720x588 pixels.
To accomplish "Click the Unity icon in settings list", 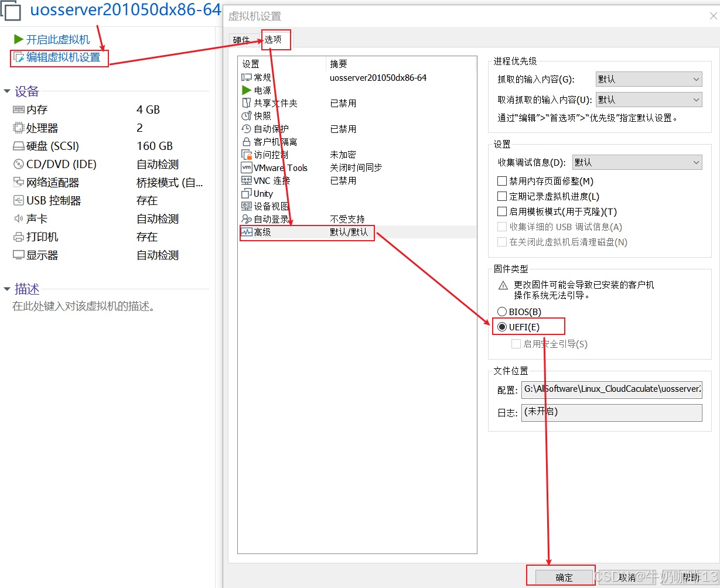I will pyautogui.click(x=247, y=193).
